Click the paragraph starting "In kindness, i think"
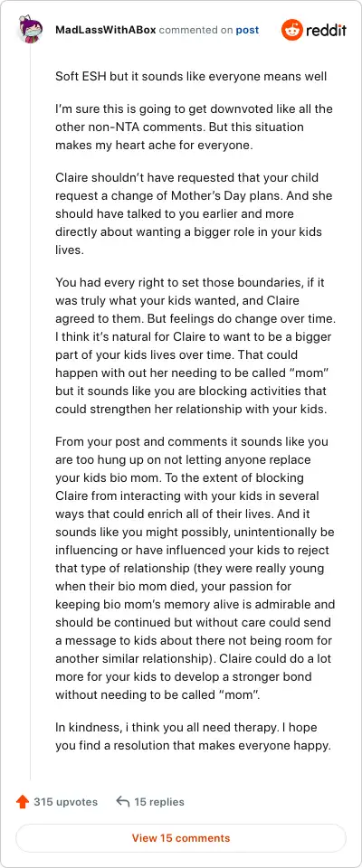 [193, 737]
